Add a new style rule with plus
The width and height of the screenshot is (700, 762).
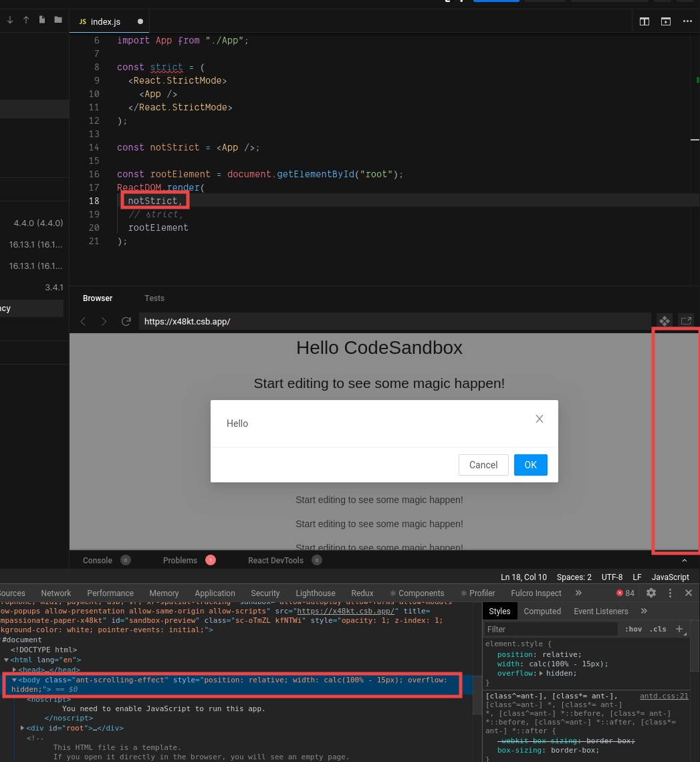point(679,629)
